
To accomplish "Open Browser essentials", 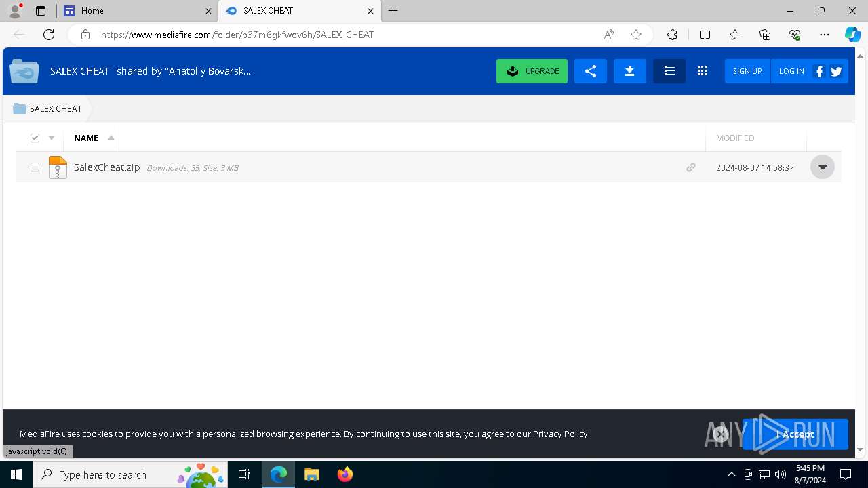I will click(x=795, y=35).
